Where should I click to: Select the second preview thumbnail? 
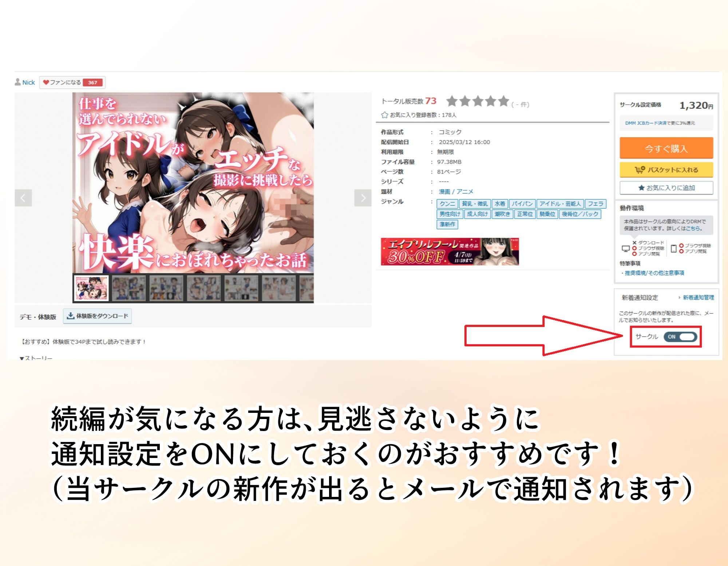128,288
